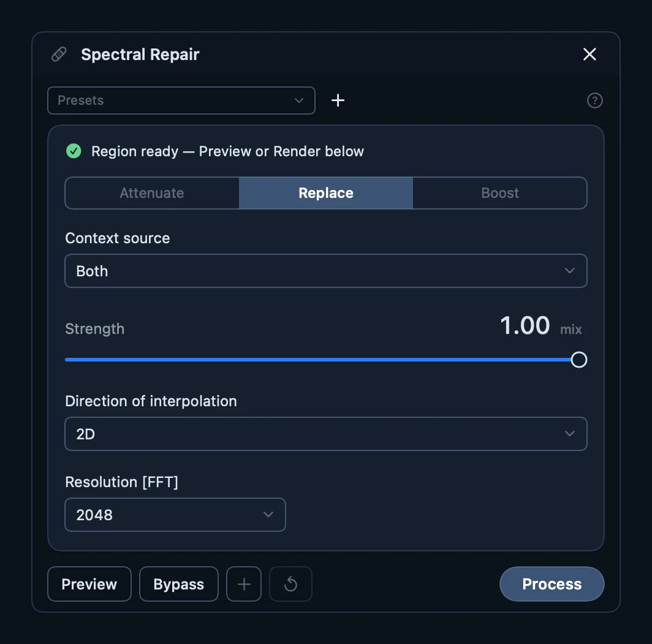
Task: Open the Presets dropdown
Action: (181, 100)
